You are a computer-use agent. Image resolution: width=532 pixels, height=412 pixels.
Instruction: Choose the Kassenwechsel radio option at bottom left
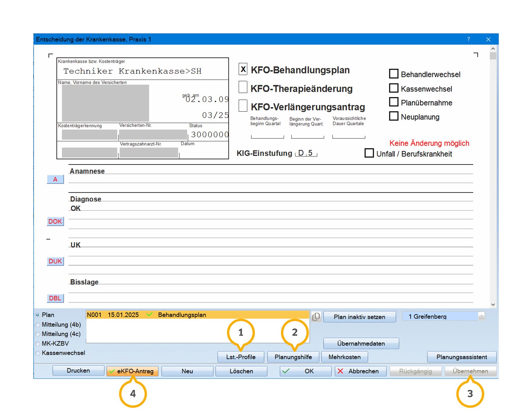[38, 353]
